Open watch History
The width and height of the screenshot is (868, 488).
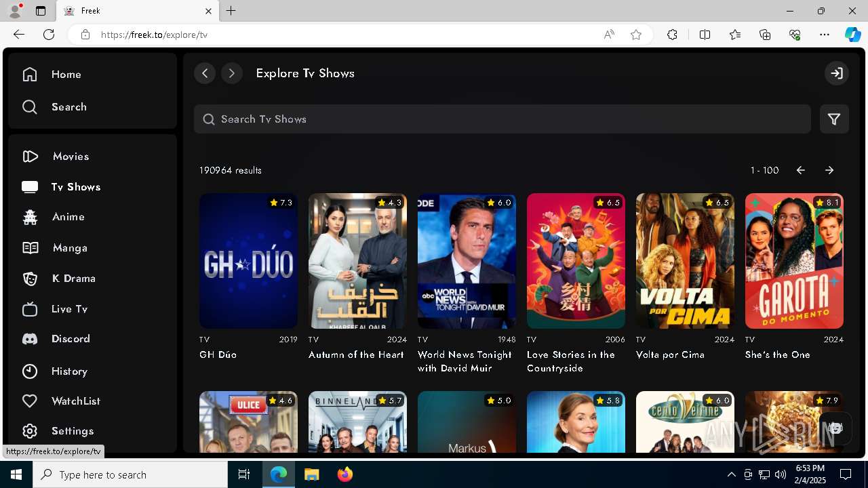[54, 371]
